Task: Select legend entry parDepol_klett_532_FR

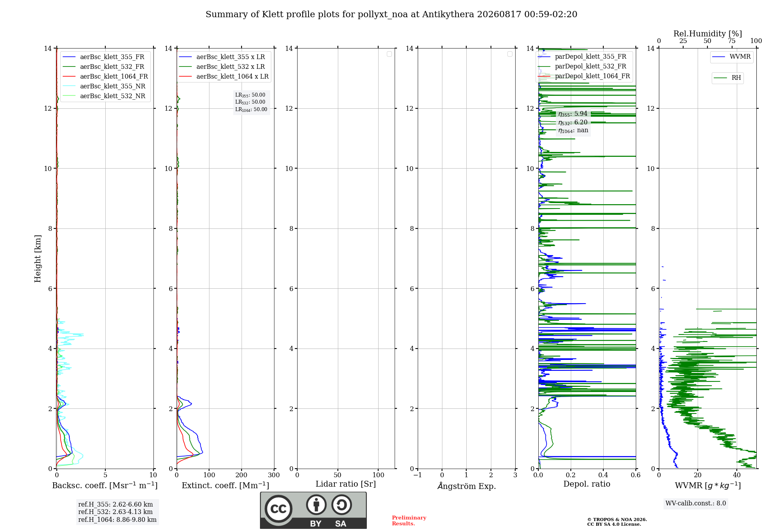Action: [x=583, y=66]
